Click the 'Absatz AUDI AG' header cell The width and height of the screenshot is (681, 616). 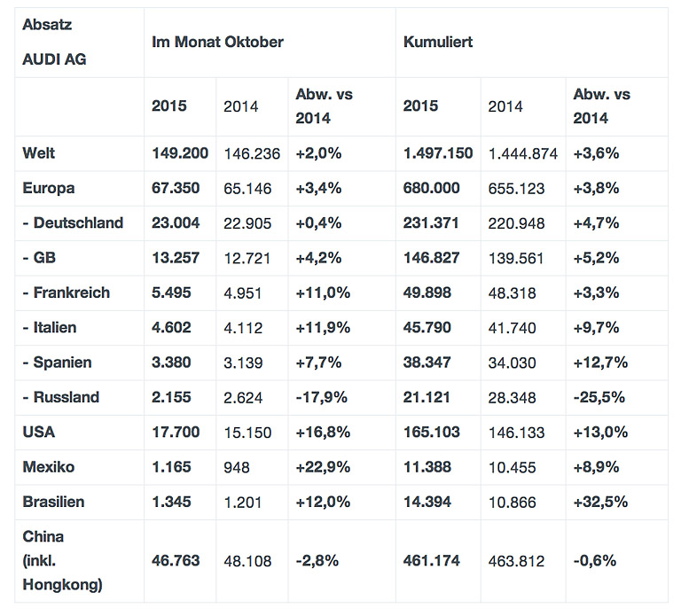[54, 42]
